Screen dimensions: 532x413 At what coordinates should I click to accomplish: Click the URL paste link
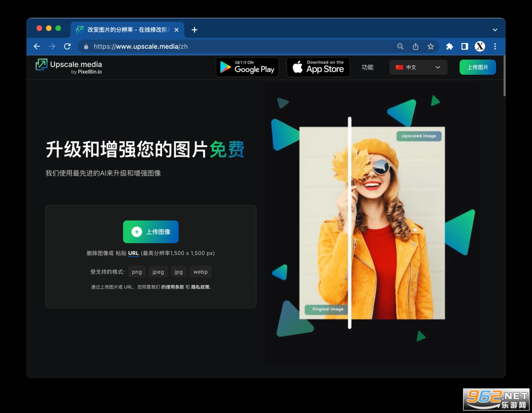click(133, 254)
